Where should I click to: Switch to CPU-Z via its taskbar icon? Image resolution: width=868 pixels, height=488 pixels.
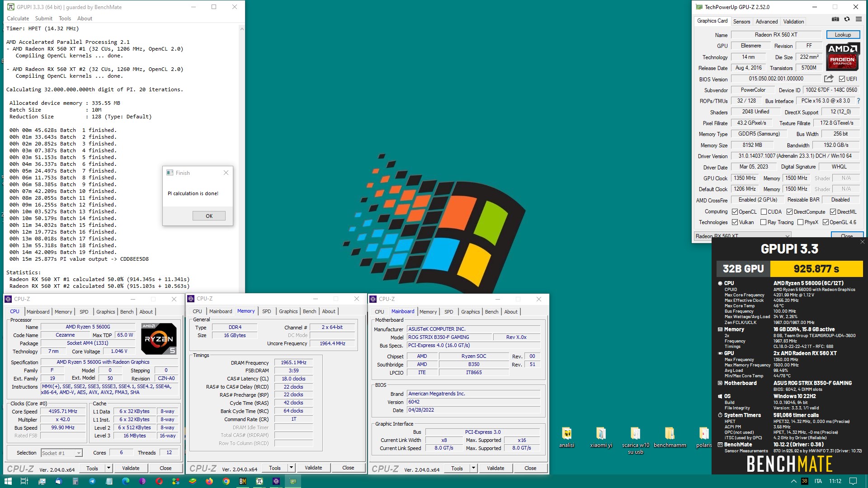click(276, 481)
